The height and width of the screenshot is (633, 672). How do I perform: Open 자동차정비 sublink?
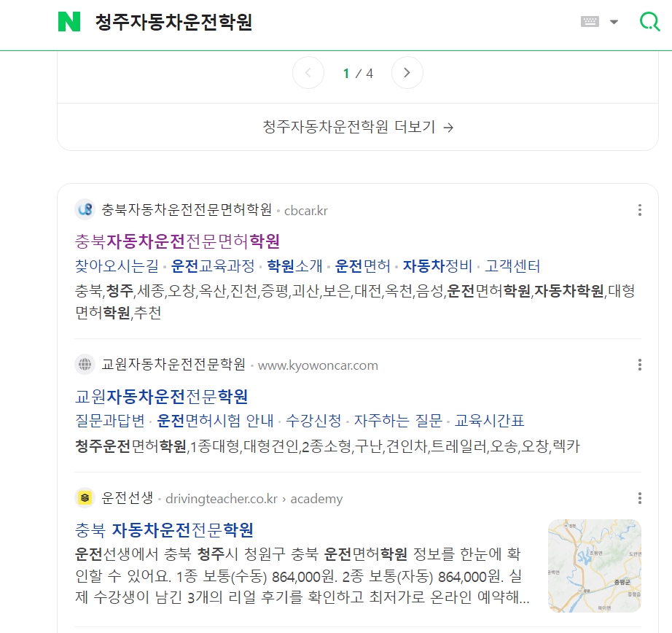pyautogui.click(x=437, y=266)
